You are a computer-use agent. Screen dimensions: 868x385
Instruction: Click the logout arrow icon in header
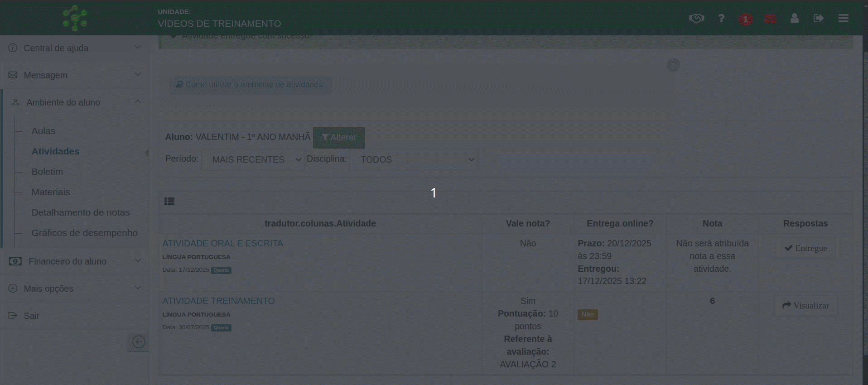point(818,19)
